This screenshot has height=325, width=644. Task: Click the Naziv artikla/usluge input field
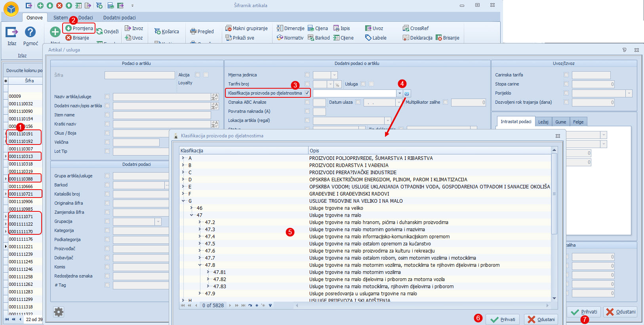coord(162,97)
